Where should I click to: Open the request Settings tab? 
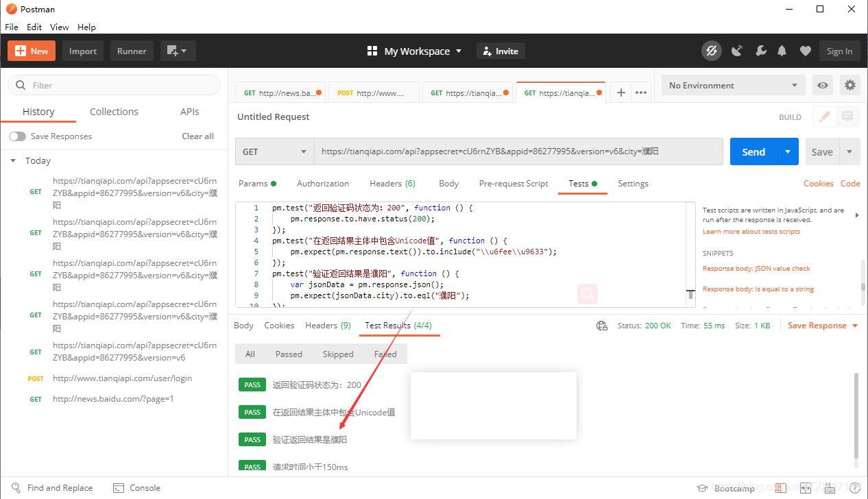[x=633, y=184]
